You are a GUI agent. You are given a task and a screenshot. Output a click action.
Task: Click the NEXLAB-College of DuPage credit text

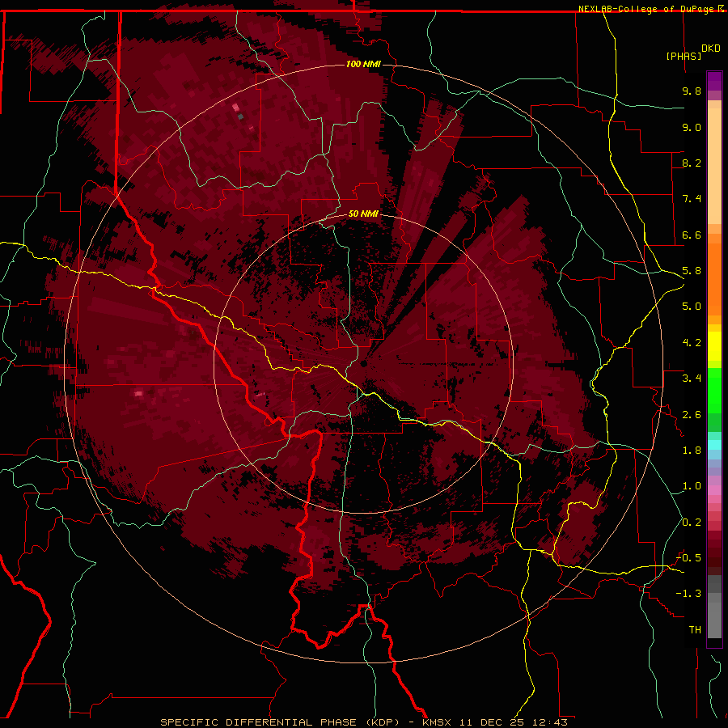click(647, 9)
